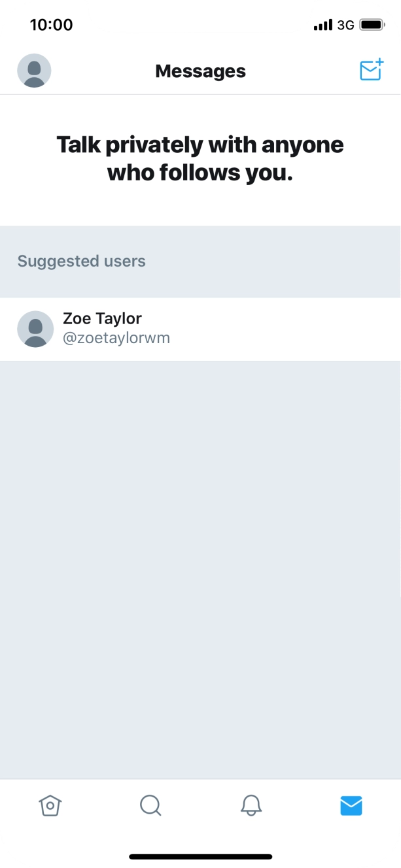The height and width of the screenshot is (868, 401).
Task: Tap Zoe Taylor's avatar picture
Action: [35, 329]
